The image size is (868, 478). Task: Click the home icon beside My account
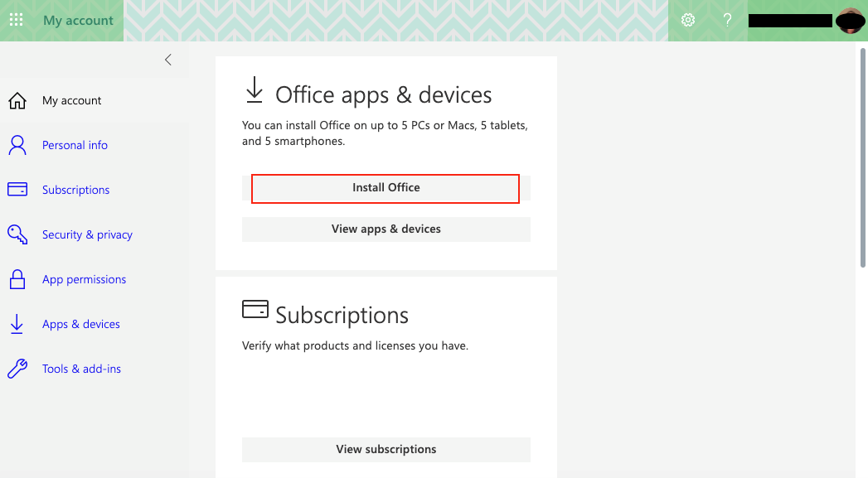pyautogui.click(x=17, y=101)
